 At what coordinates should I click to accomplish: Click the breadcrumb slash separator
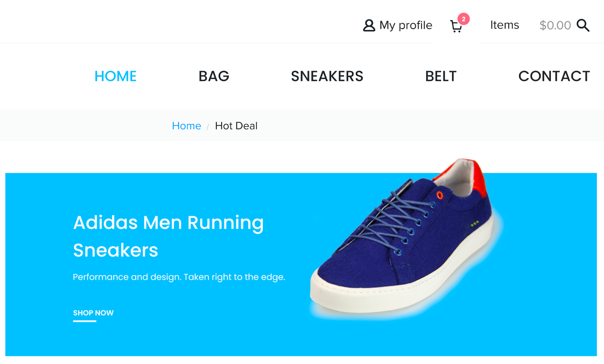point(208,127)
